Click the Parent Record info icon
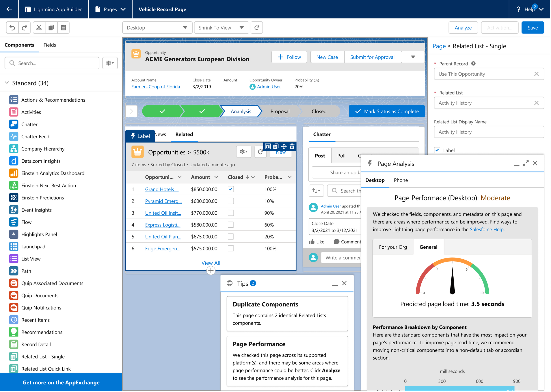This screenshot has height=392, width=551. coord(473,63)
